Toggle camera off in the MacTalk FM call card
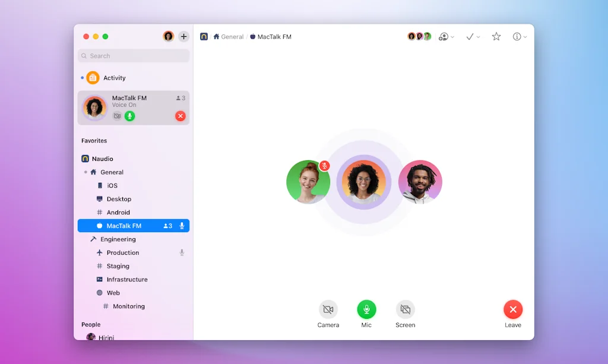The width and height of the screenshot is (608, 364). pos(117,116)
